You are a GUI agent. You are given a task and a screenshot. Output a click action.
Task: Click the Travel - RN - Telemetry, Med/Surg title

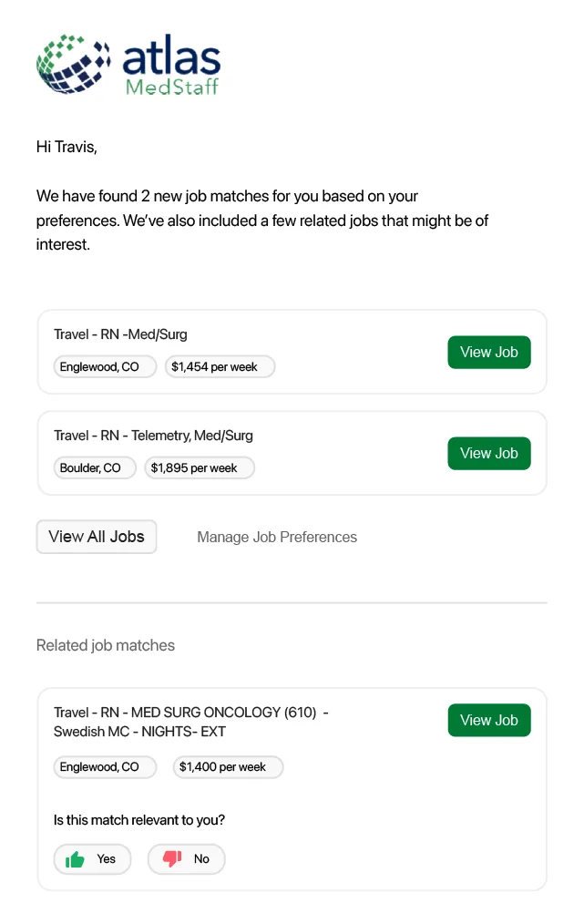coord(153,436)
